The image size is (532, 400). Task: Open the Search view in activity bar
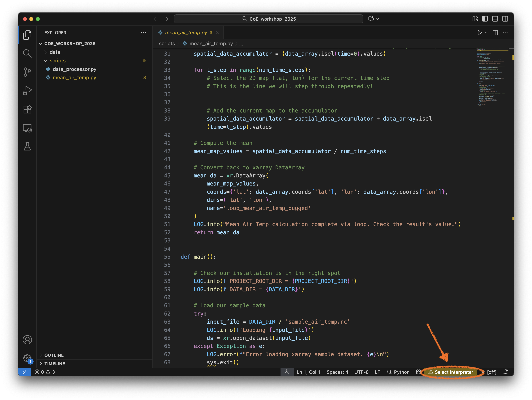pos(27,53)
